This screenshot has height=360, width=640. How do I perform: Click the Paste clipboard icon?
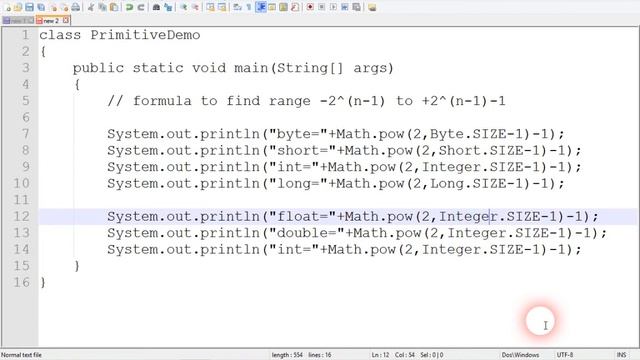[114, 7]
